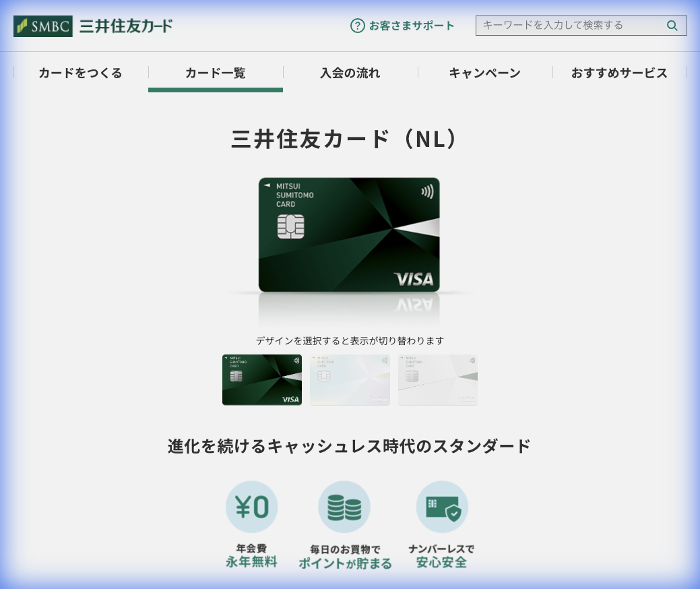Click the large 三井住友カード（NL）card image
Screen dimensions: 700x589
point(350,234)
